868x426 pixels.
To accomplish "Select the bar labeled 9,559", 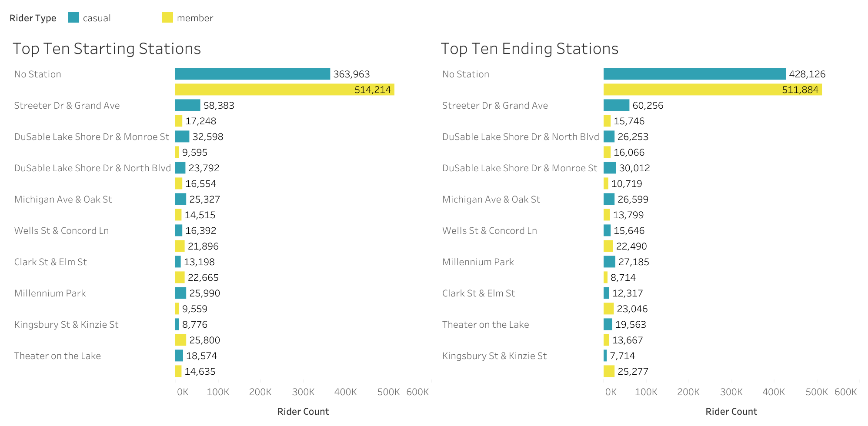I will [x=177, y=309].
